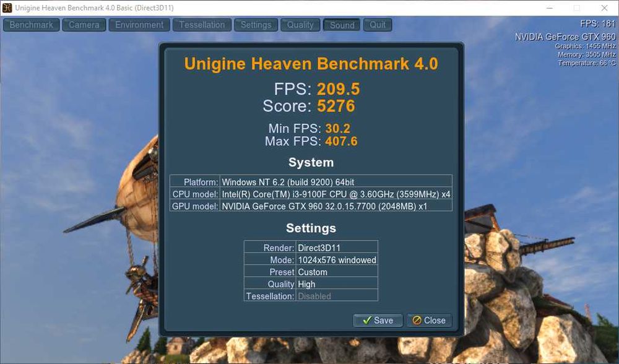Open the Benchmark menu button
This screenshot has height=364, width=619.
tap(31, 25)
